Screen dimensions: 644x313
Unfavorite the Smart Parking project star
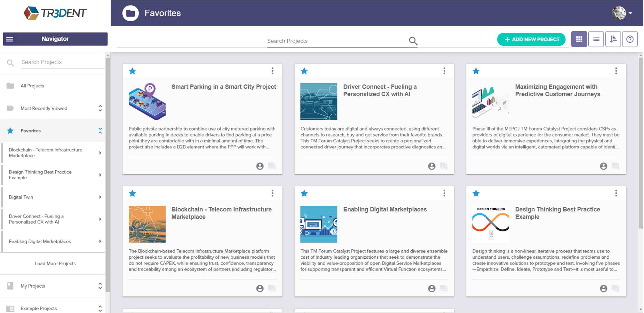tap(133, 71)
